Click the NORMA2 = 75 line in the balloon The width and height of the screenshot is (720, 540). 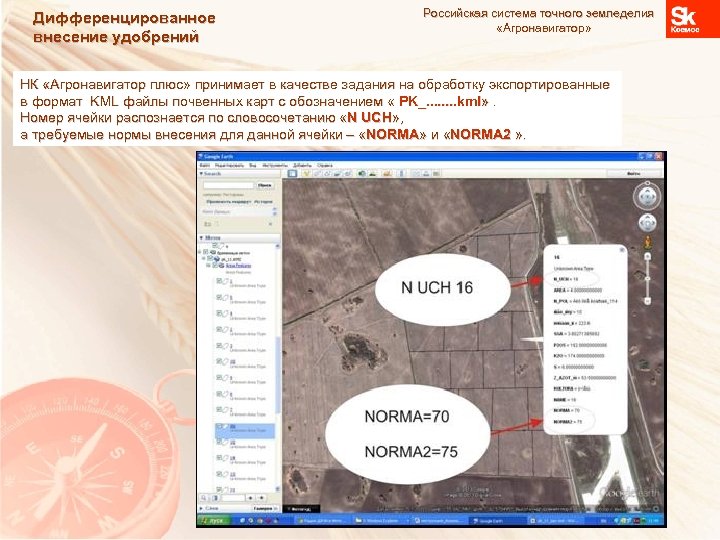(568, 422)
